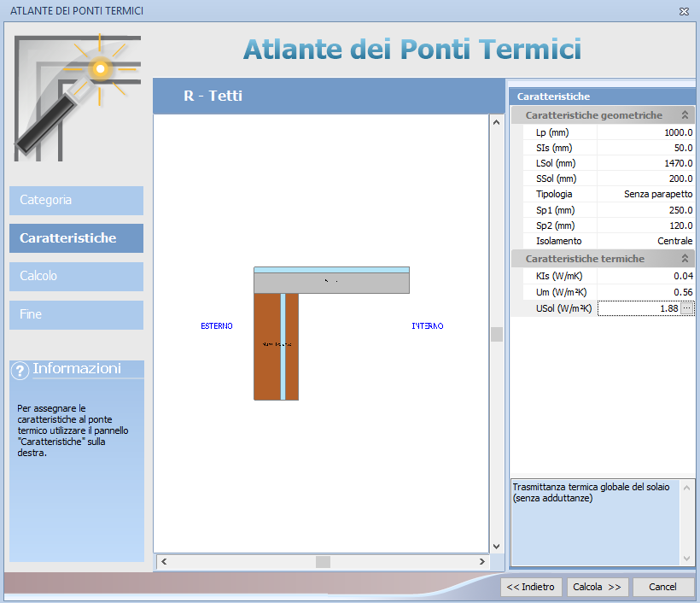
Task: Collapse the Caratteristiche termiche section
Action: (684, 259)
